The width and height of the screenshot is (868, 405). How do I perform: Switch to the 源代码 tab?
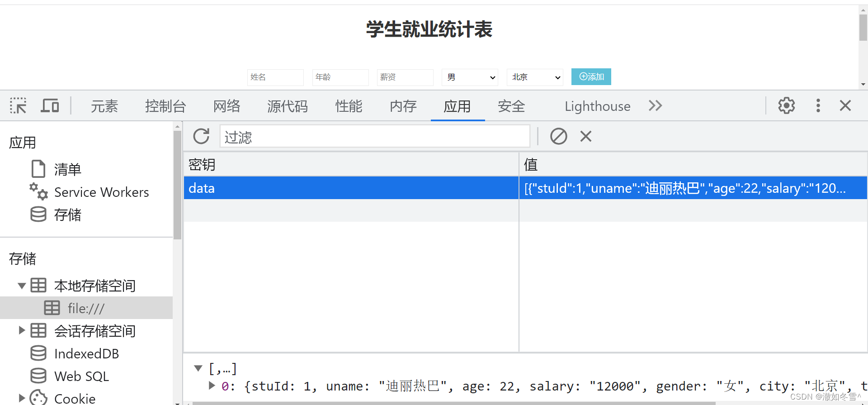click(x=288, y=106)
